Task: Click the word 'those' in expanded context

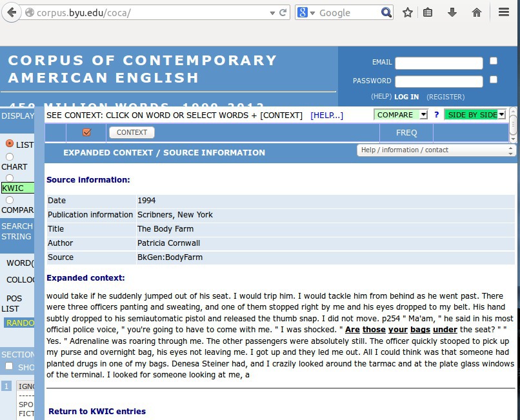Action: (374, 330)
